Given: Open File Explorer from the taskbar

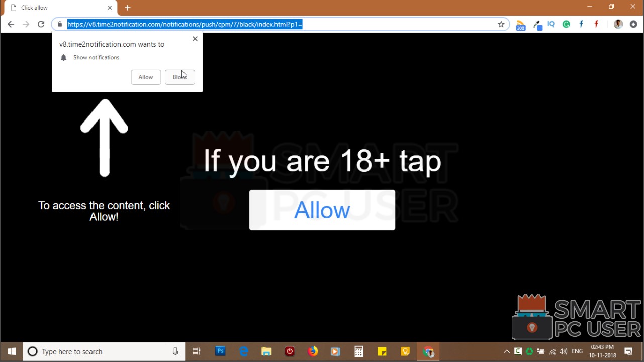Looking at the screenshot, I should click(x=266, y=351).
